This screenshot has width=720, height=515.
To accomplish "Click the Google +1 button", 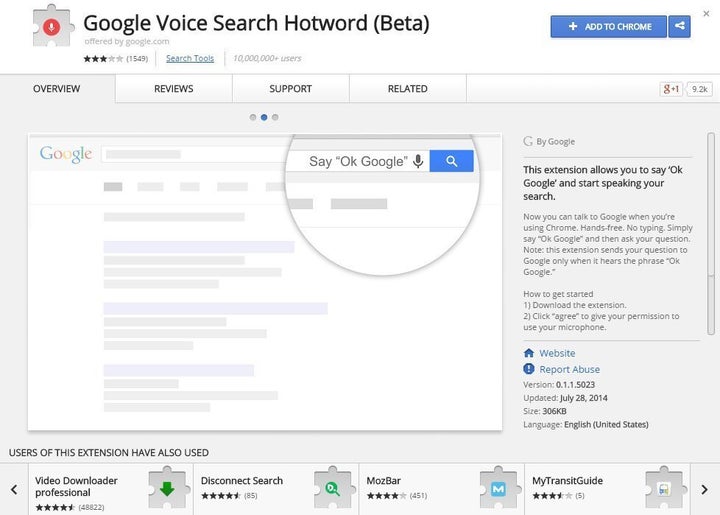I will pos(671,89).
